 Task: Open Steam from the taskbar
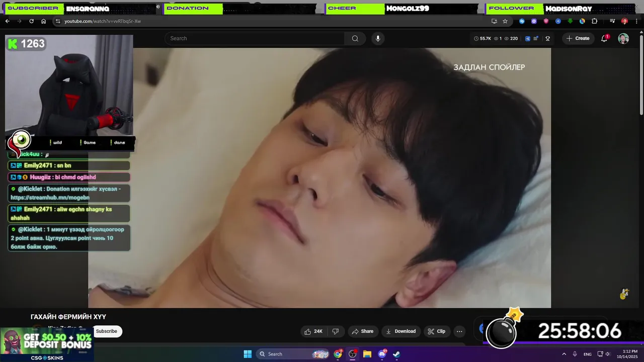coord(396,354)
